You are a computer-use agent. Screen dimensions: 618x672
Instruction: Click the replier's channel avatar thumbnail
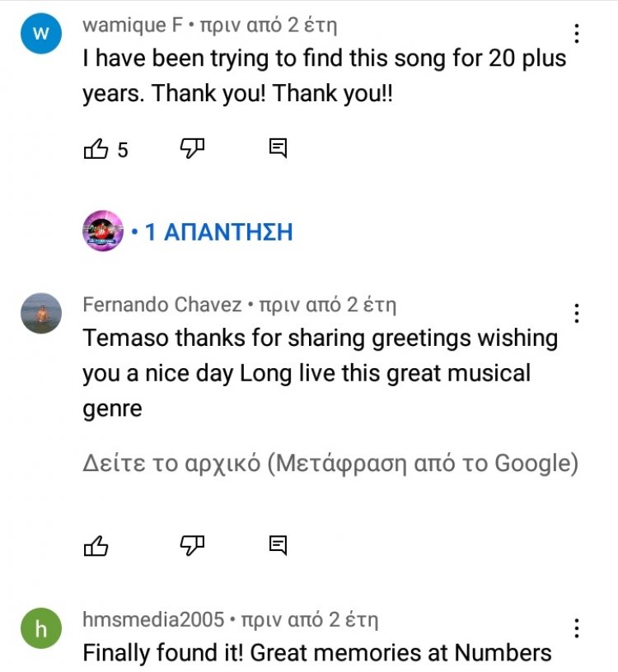coord(103,231)
